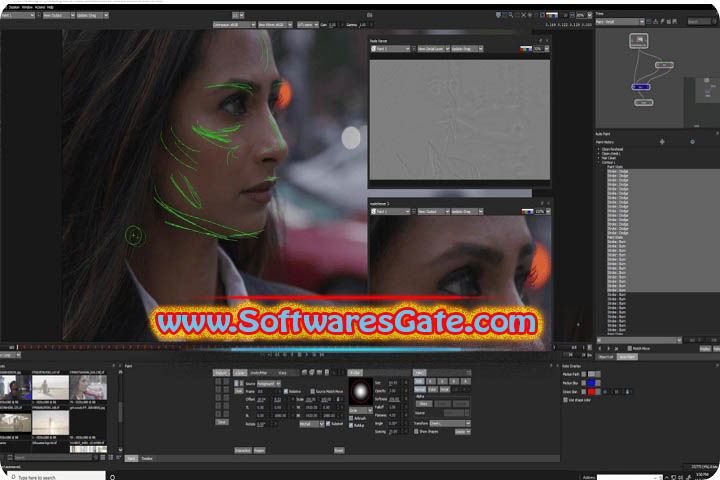Viewport: 720px width, 480px height.
Task: Expand the Clean forehead history group
Action: (598, 149)
